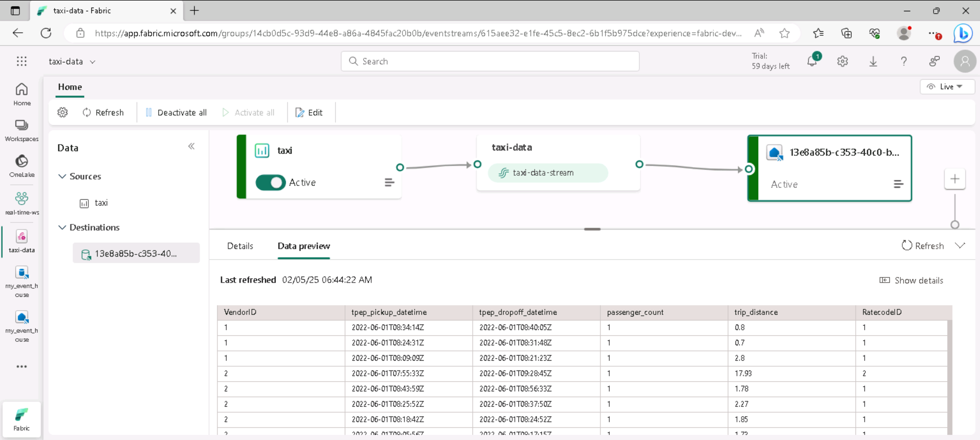
Task: Click the pane resize handle above preview
Action: coord(592,229)
